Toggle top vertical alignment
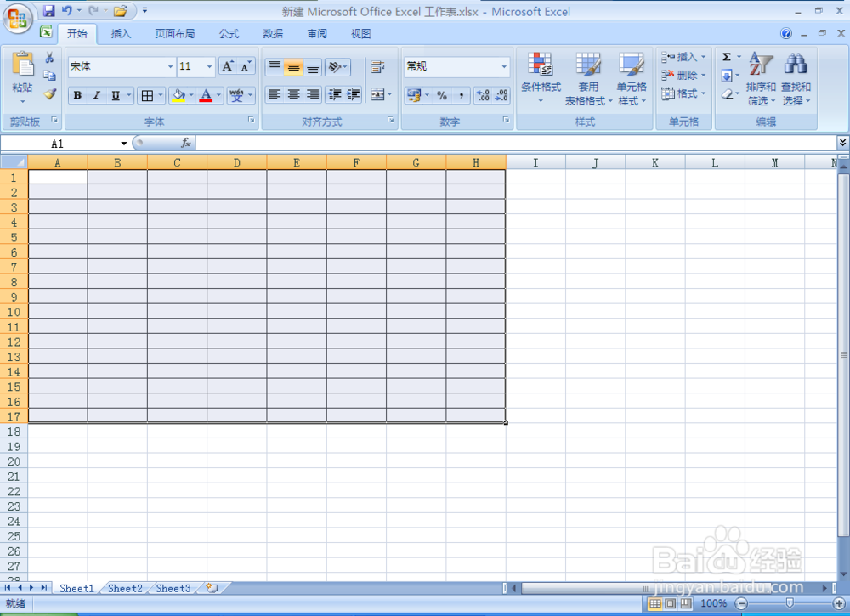Viewport: 850px width, 616px height. [275, 66]
